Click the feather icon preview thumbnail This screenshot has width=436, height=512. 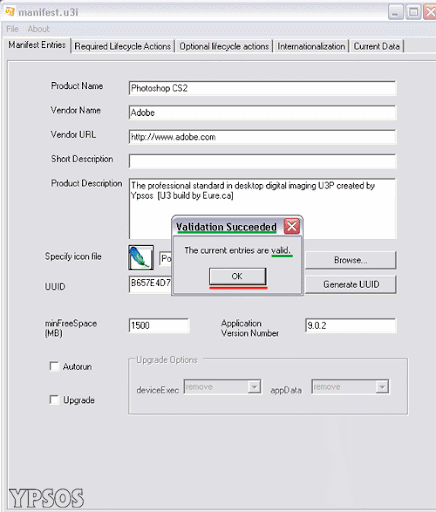[141, 257]
